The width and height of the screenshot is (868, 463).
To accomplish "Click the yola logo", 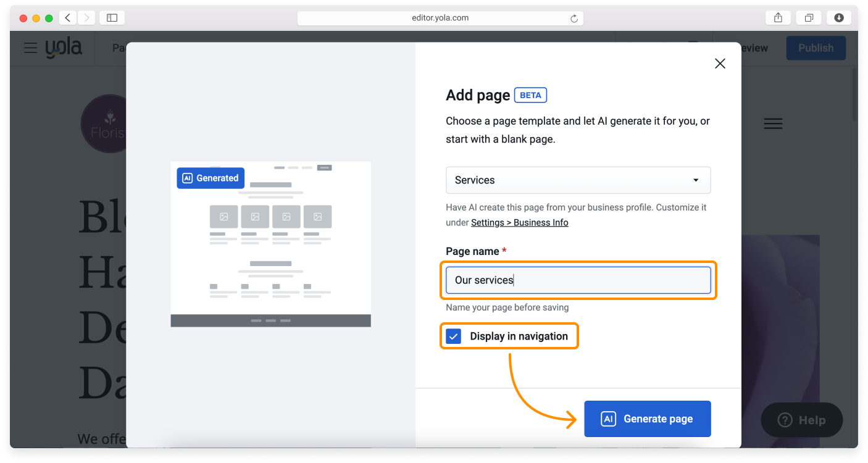I will (64, 48).
